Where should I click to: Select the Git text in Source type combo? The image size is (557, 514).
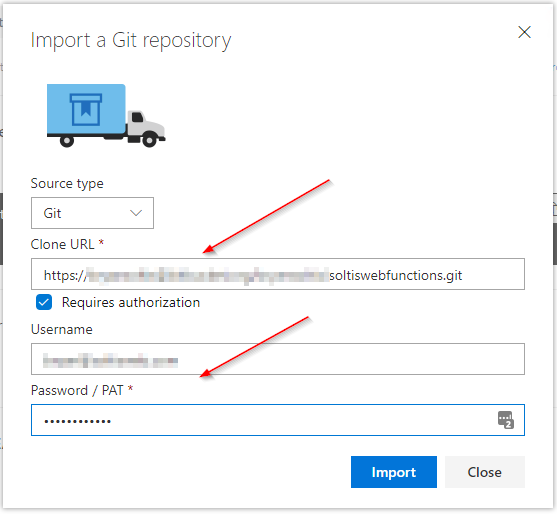click(x=53, y=213)
